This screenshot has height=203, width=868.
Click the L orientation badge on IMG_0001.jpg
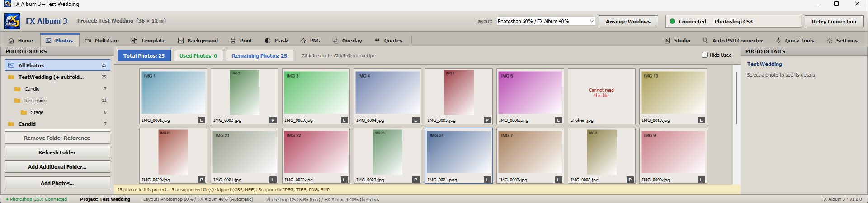[x=202, y=120]
